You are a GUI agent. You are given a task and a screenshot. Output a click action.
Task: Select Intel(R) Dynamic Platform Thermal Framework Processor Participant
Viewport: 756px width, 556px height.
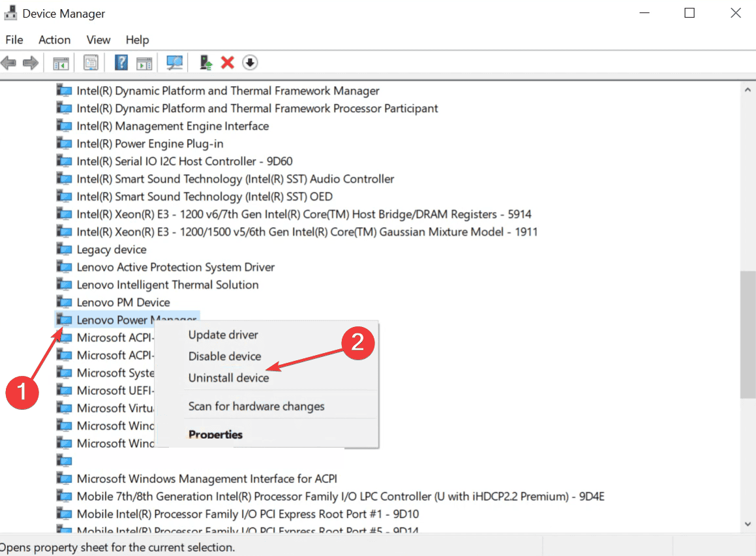pos(258,108)
